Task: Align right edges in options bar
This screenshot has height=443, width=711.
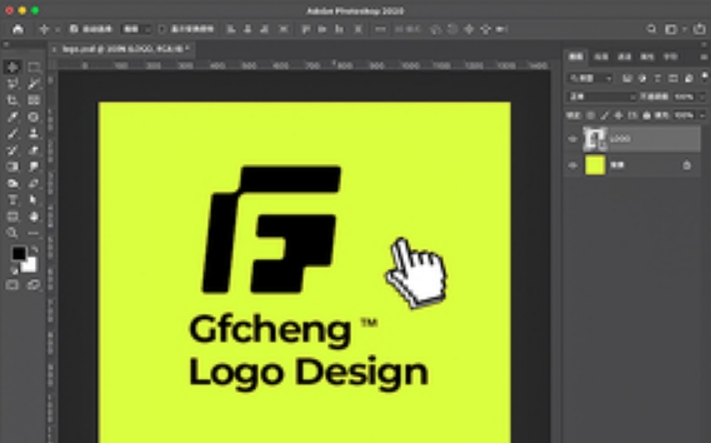Action: coord(264,29)
